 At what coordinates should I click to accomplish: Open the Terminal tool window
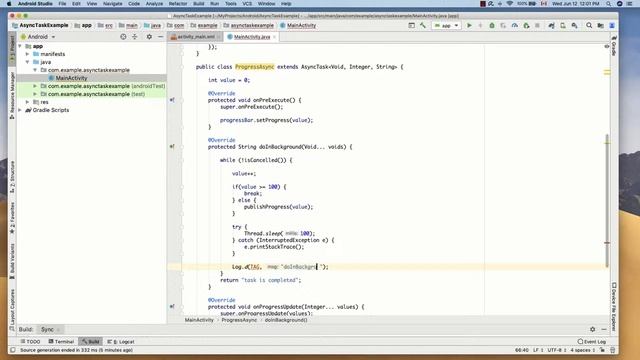pyautogui.click(x=61, y=342)
